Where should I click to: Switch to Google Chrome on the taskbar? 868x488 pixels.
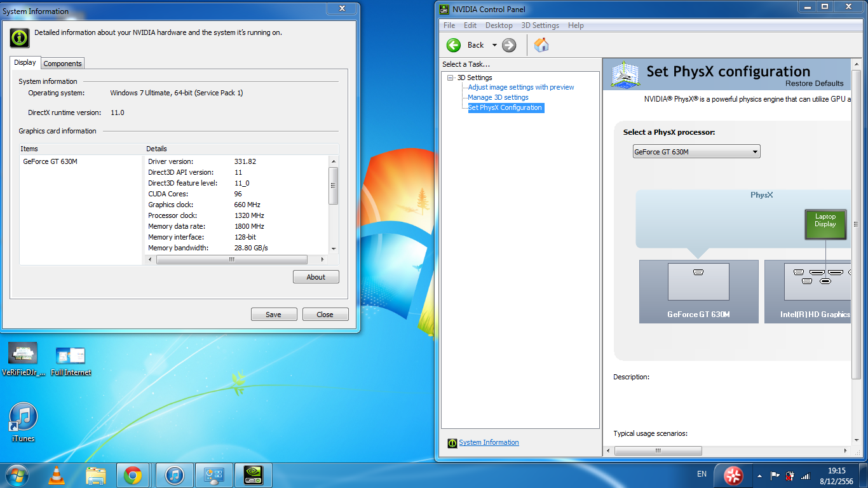click(x=133, y=475)
